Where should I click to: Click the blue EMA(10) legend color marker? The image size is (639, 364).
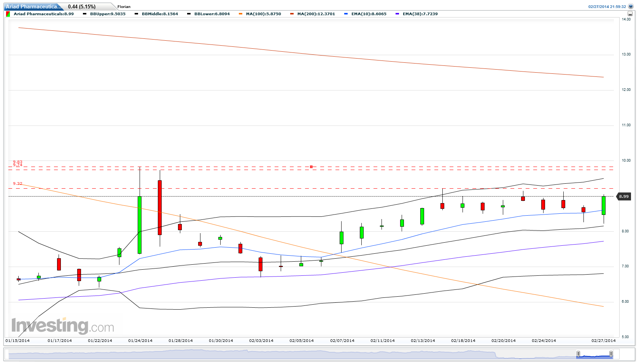point(346,14)
